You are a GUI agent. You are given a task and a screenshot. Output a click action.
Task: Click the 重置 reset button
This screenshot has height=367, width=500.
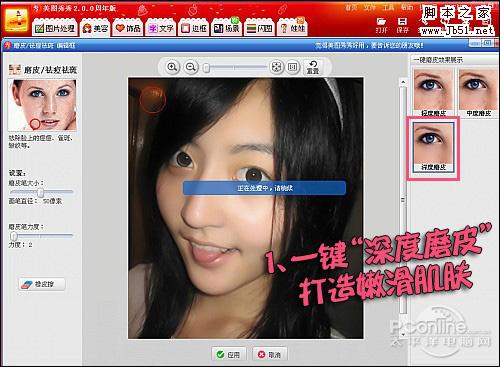click(x=313, y=67)
